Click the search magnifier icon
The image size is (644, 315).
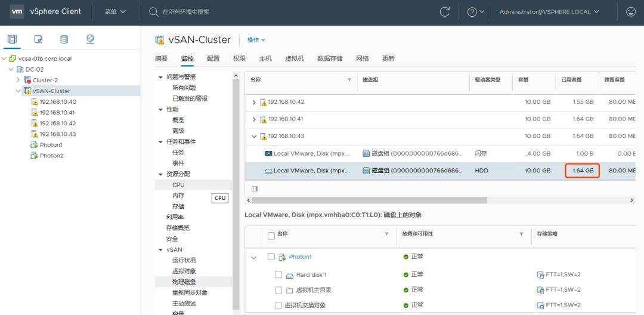coord(154,12)
